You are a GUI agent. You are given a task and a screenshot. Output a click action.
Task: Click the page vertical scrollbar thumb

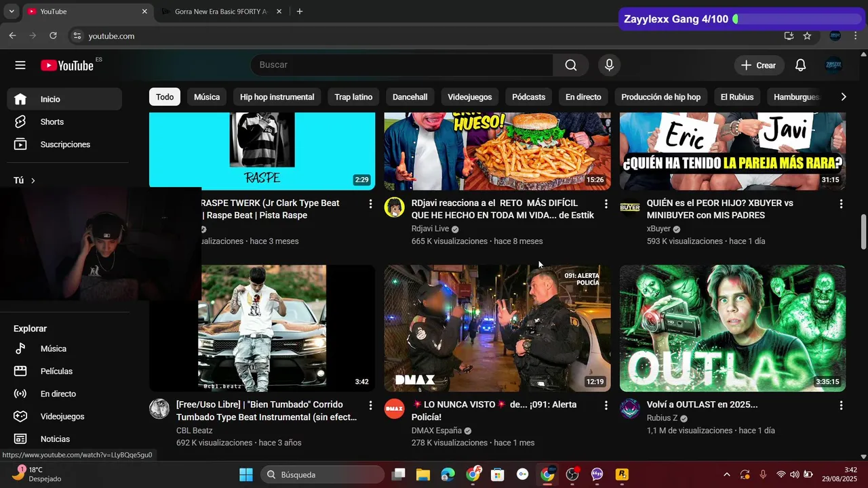click(863, 232)
